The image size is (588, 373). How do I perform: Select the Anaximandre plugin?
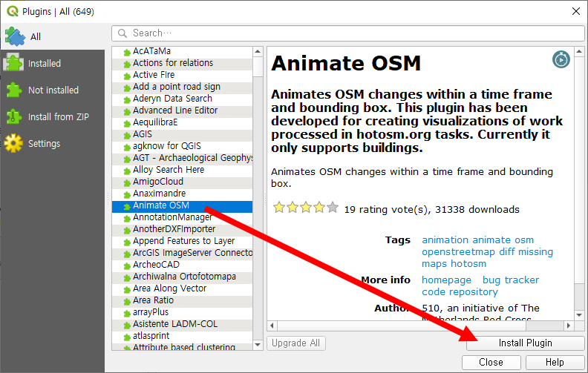(x=182, y=194)
